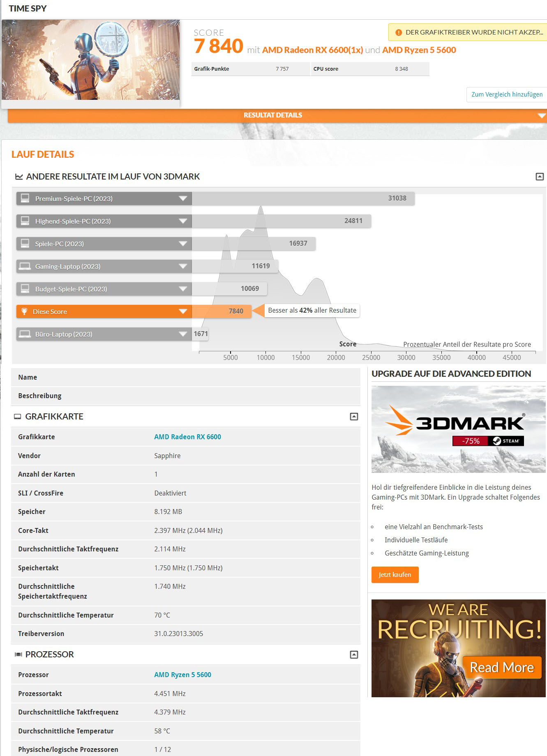547x756 pixels.
Task: Open AMD Radeon RX 6600 graphics card link
Action: click(x=187, y=437)
